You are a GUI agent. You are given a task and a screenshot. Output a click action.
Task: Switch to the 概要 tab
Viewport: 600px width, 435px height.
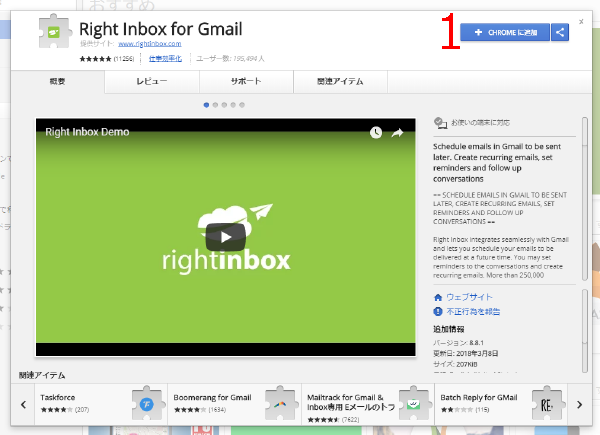pyautogui.click(x=57, y=81)
